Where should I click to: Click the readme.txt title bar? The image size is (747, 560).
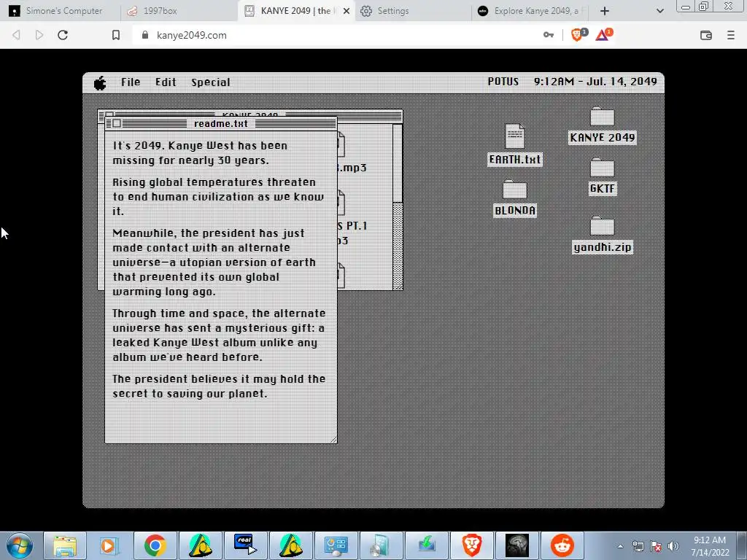point(221,124)
